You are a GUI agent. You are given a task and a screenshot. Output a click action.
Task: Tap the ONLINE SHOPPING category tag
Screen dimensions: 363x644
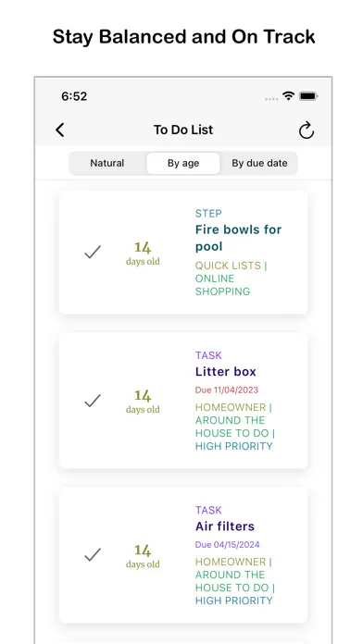pos(222,285)
